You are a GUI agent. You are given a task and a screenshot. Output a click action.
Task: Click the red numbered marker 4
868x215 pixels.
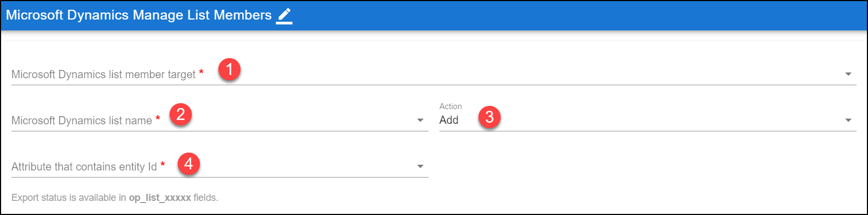click(189, 163)
